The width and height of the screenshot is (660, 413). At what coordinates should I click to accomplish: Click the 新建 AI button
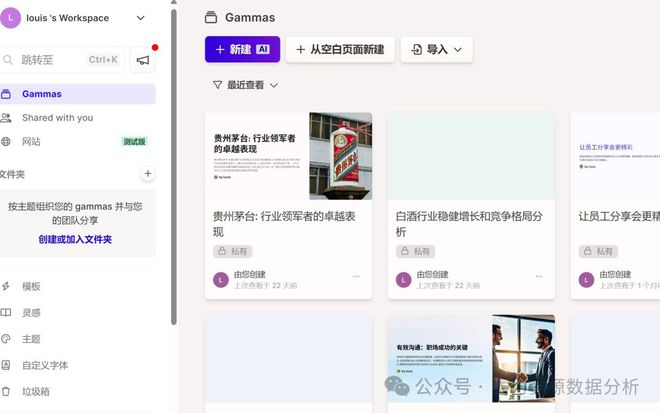coord(242,49)
